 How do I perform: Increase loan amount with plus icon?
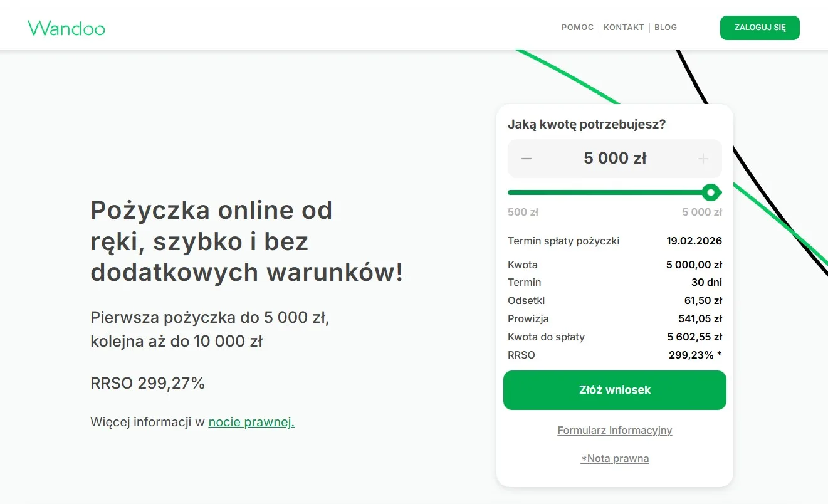point(703,159)
